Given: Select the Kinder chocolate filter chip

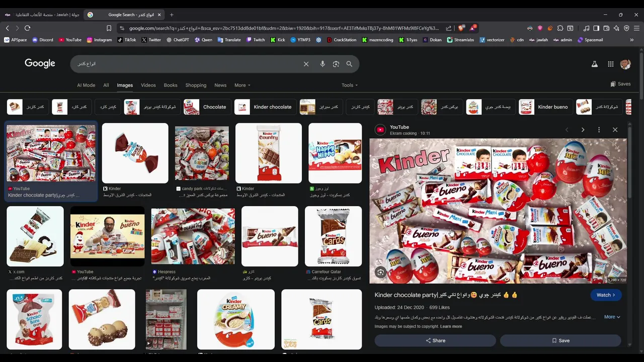Looking at the screenshot, I should tap(266, 107).
